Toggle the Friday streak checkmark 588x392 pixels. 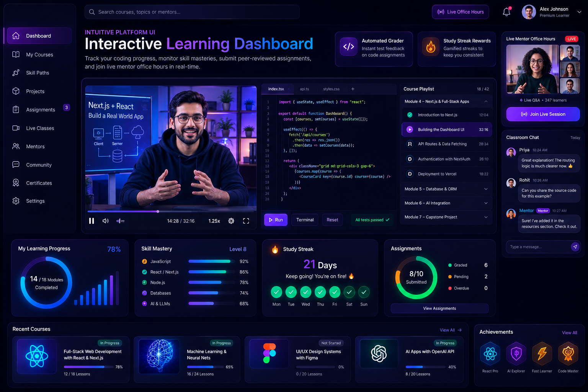click(x=335, y=292)
